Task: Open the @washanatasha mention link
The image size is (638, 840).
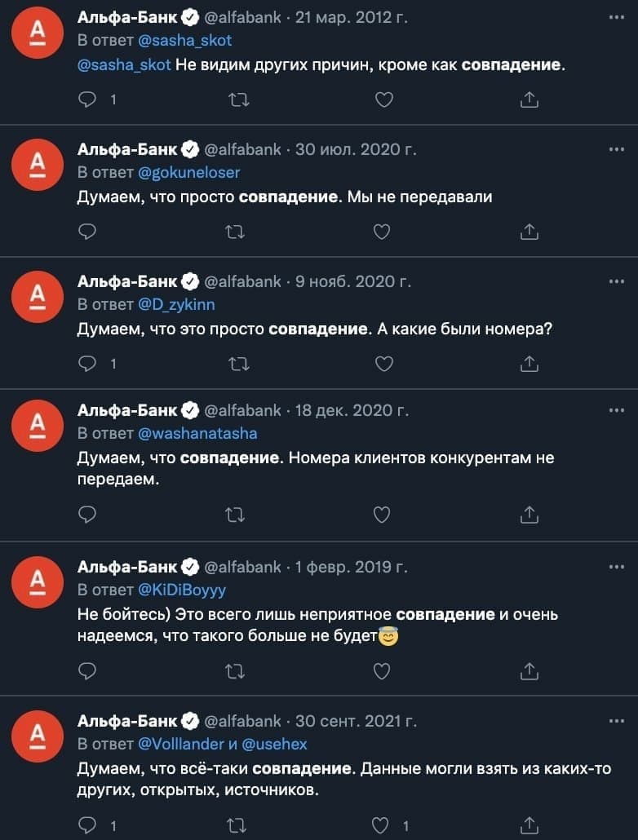Action: point(197,433)
